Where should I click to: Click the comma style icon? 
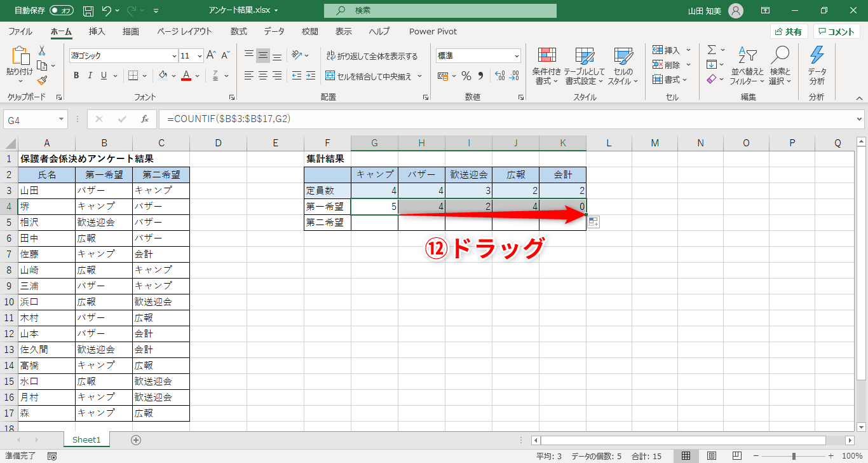click(x=481, y=76)
